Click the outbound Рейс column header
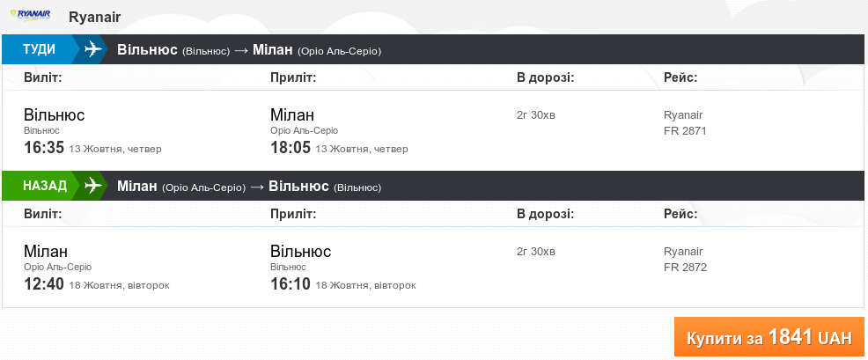The height and width of the screenshot is (360, 868). pyautogui.click(x=680, y=77)
